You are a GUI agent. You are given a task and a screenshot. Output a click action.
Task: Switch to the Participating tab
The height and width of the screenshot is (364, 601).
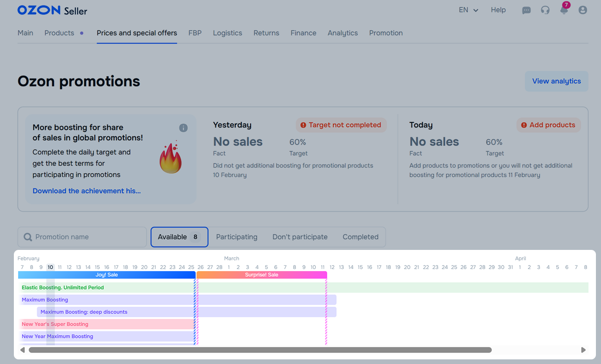[237, 237]
